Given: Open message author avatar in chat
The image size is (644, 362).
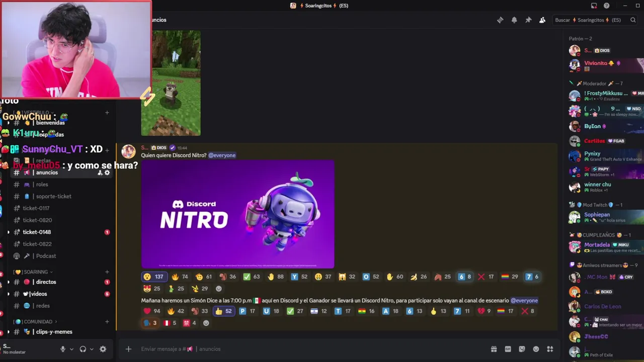Looking at the screenshot, I should click(x=128, y=151).
